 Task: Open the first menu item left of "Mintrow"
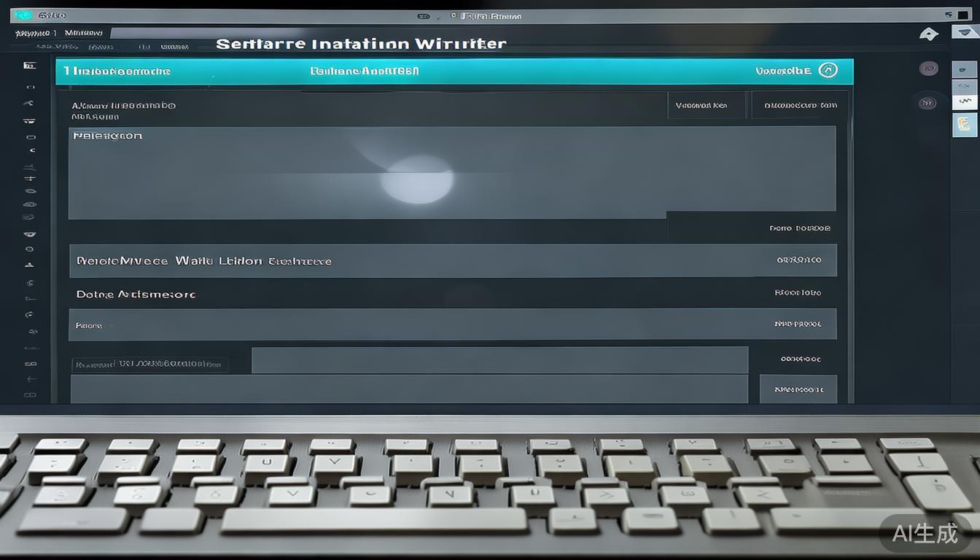point(33,33)
